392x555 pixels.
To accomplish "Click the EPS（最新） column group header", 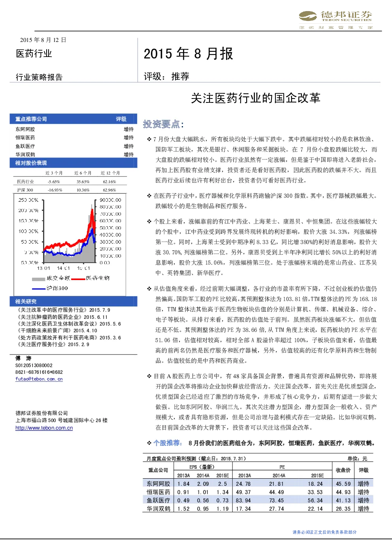I will (202, 467).
